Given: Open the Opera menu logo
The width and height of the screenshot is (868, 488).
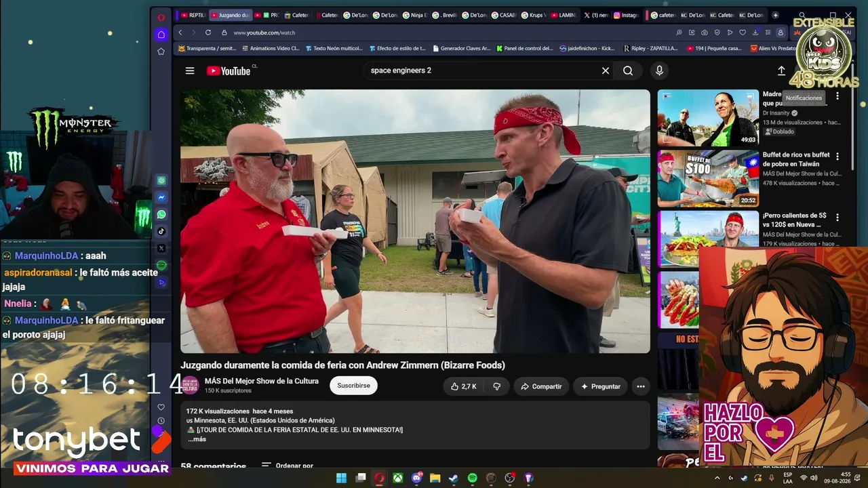Looking at the screenshot, I should point(161,17).
